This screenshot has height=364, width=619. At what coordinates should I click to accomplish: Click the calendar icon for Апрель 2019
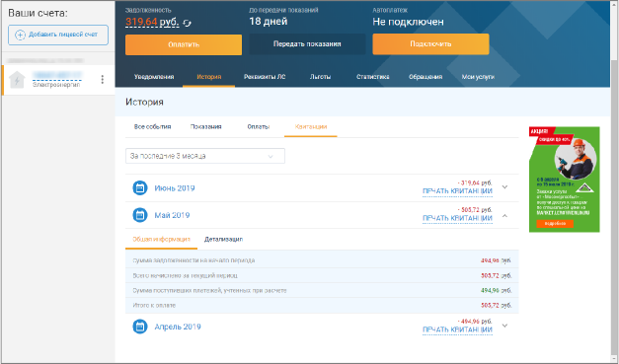click(x=140, y=327)
